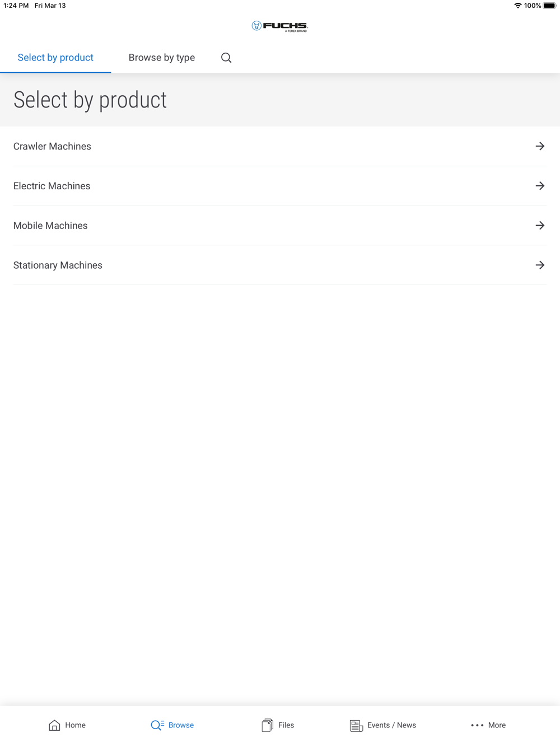This screenshot has height=747, width=560.
Task: Tap the three-dot More icon
Action: click(x=477, y=725)
